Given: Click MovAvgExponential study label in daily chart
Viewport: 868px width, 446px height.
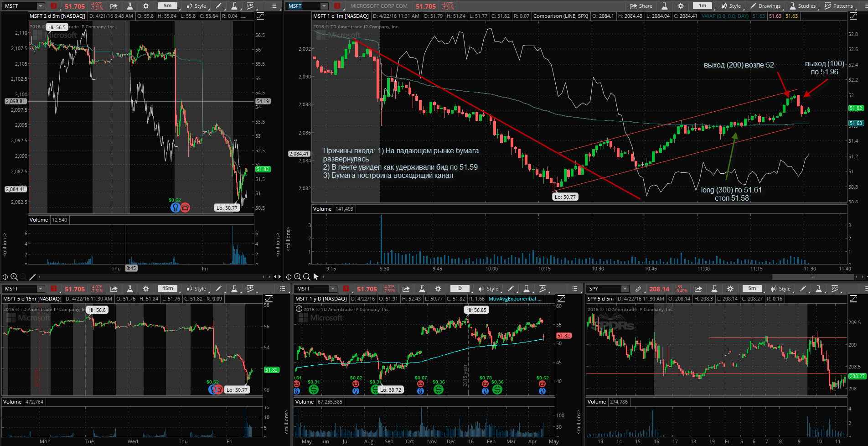Looking at the screenshot, I should pos(515,299).
